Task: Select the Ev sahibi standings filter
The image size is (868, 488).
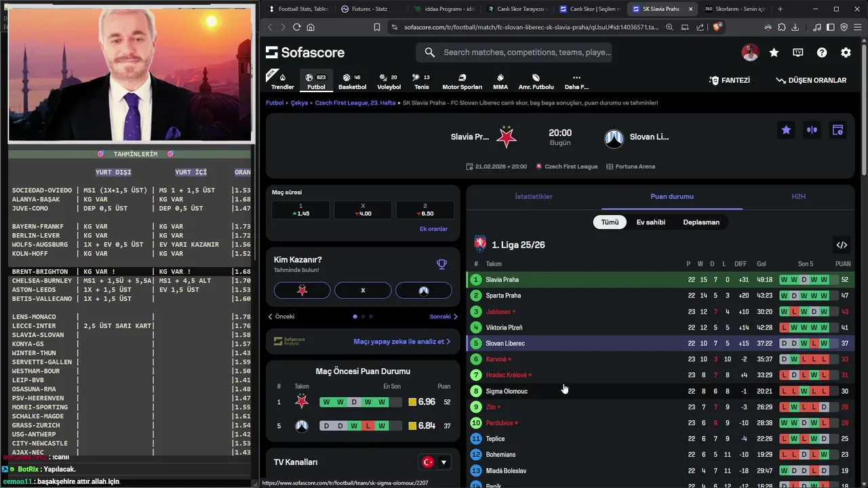Action: click(650, 222)
